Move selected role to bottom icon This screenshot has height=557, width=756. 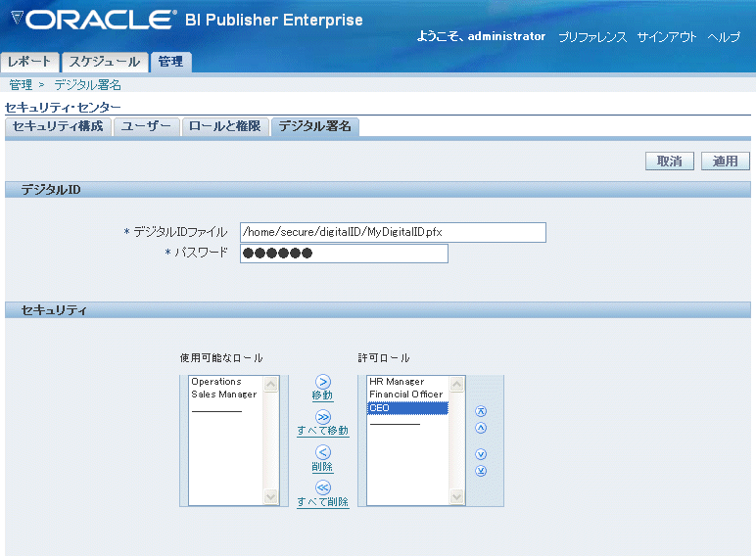(481, 471)
